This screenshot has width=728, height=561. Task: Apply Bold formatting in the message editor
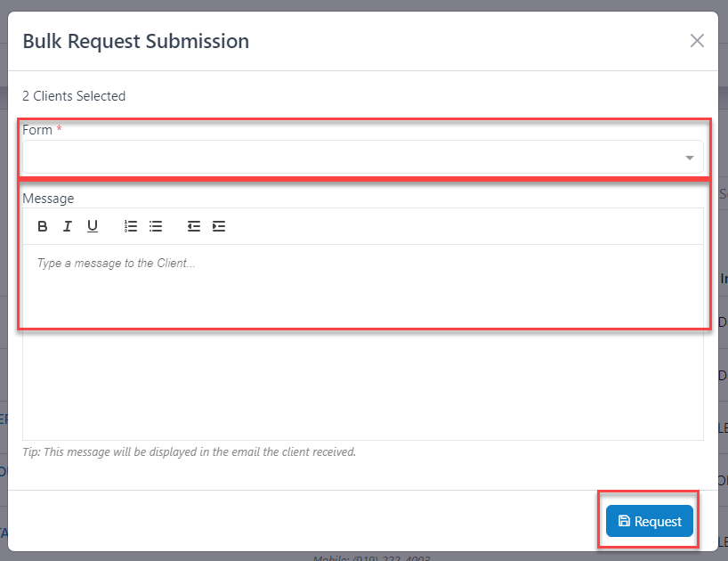[42, 226]
